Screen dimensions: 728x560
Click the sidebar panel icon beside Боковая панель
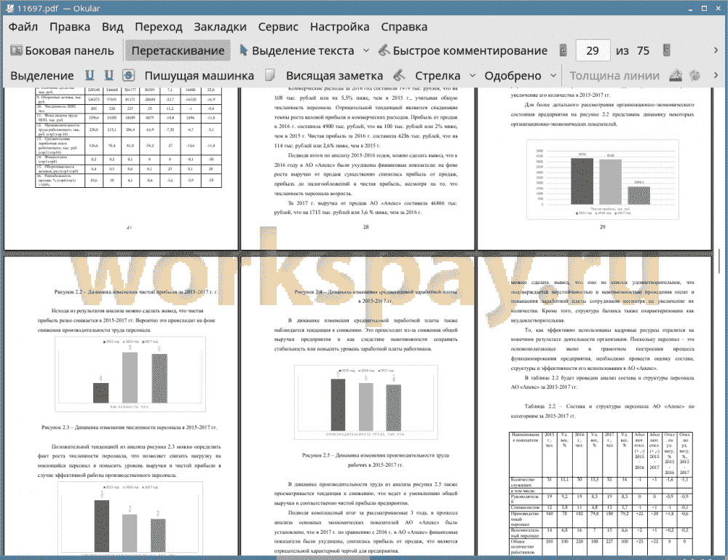coord(16,50)
